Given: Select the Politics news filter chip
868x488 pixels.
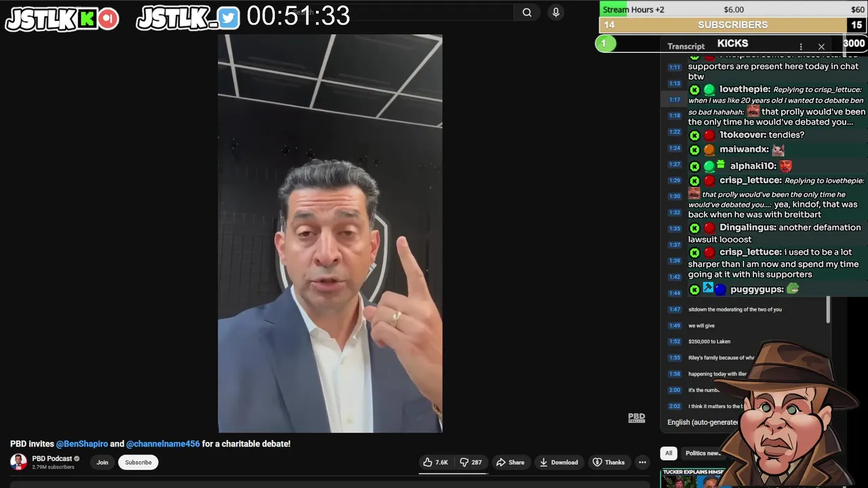Looking at the screenshot, I should 702,453.
